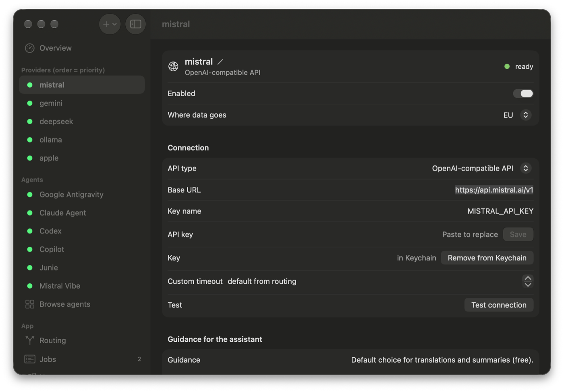Toggle the Enabled switch off
564x392 pixels.
[523, 93]
